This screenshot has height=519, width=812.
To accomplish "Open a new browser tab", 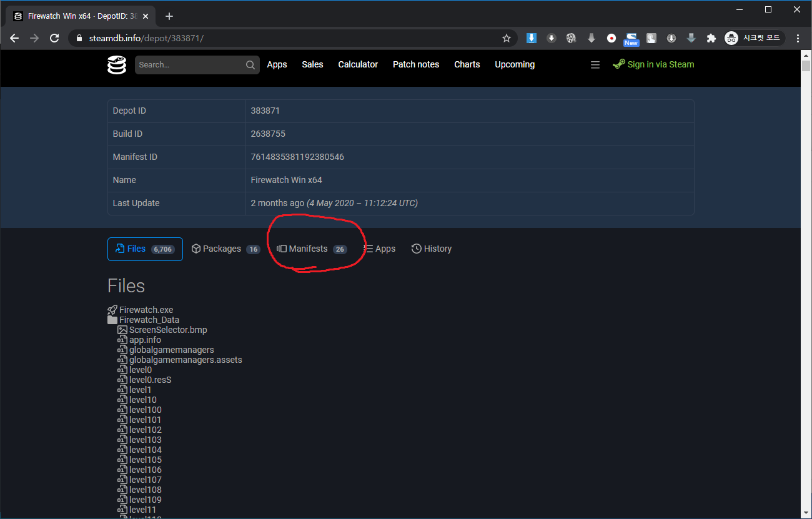I will tap(169, 16).
